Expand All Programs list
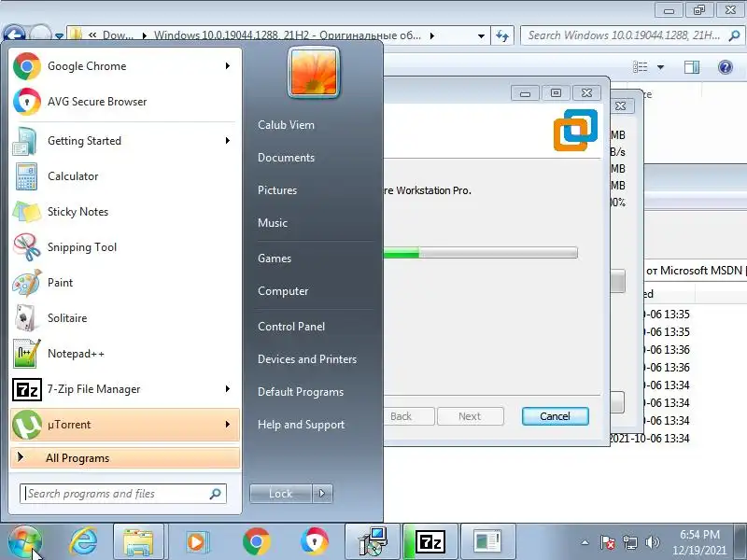 tap(125, 458)
